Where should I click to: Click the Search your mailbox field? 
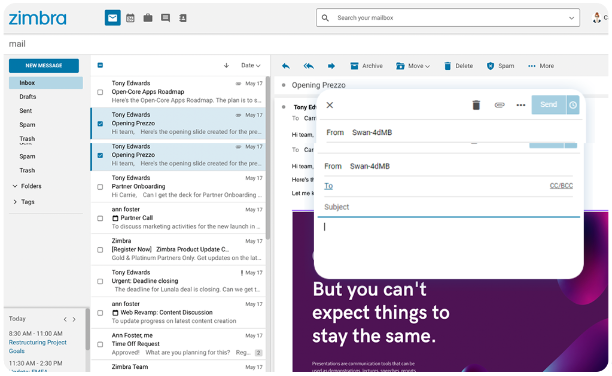click(449, 18)
